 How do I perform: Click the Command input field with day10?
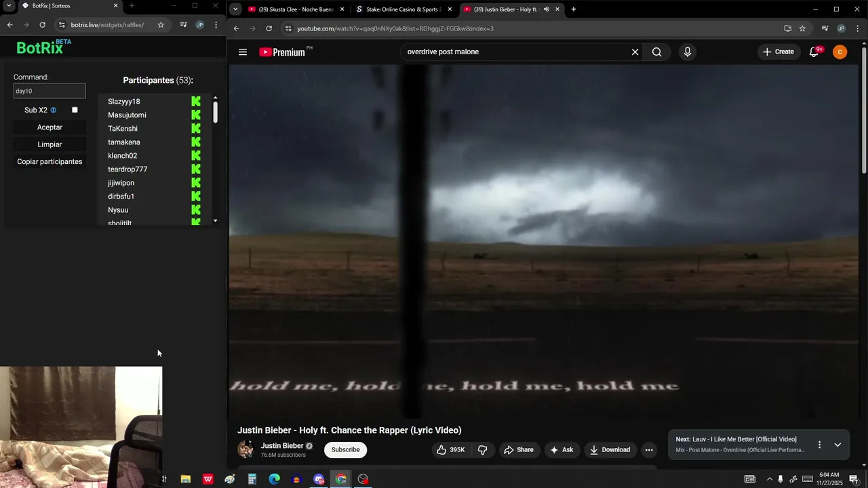click(50, 91)
